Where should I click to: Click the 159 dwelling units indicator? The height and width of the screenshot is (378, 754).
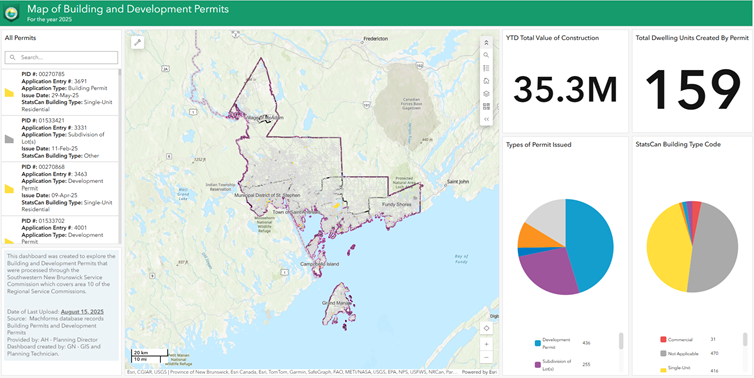click(692, 90)
